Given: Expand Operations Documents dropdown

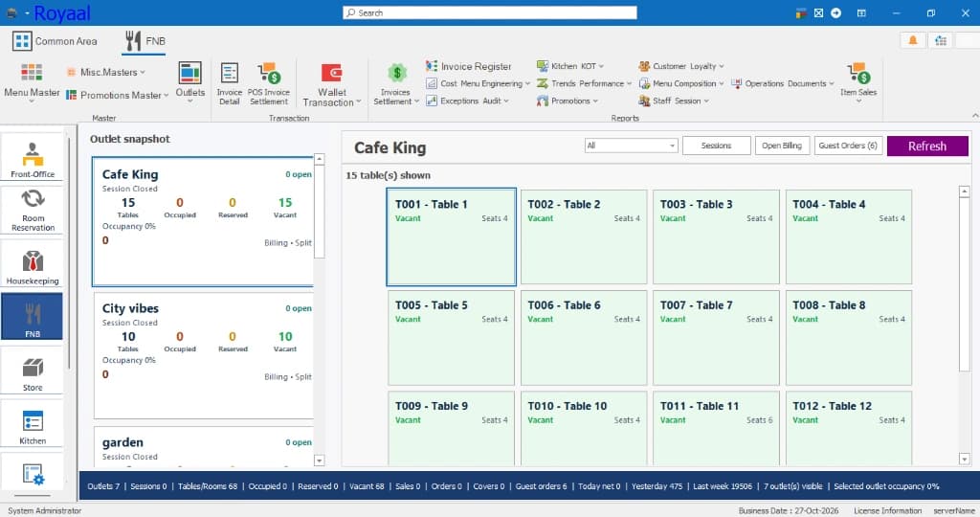Looking at the screenshot, I should 783,83.
